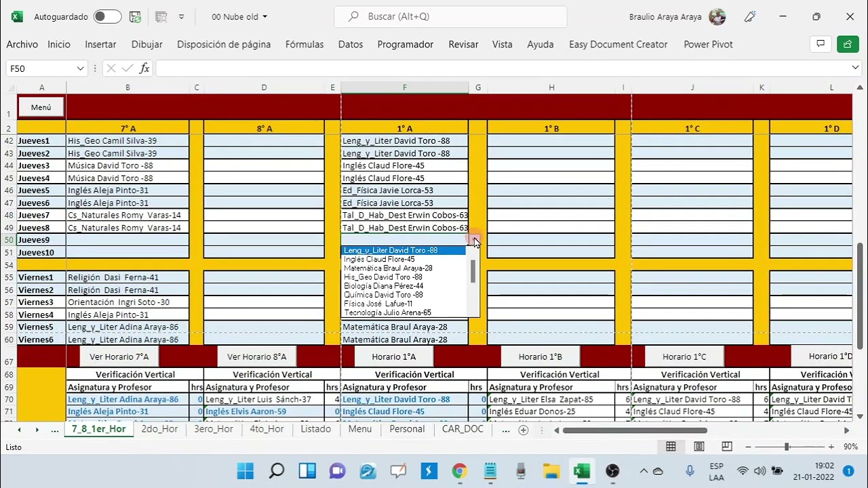The image size is (868, 488).
Task: Switch to the Personal sheet tab
Action: (x=407, y=429)
